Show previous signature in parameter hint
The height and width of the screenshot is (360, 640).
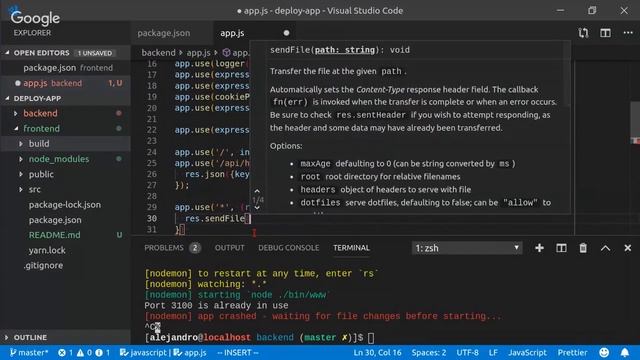click(x=257, y=191)
